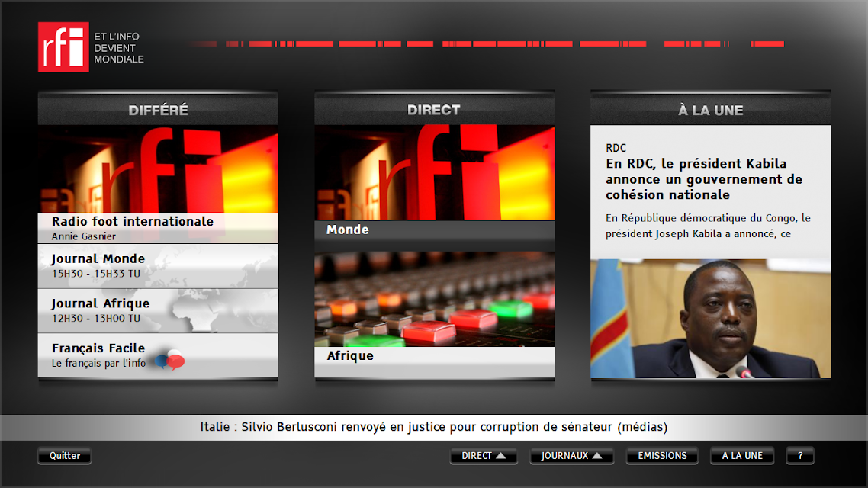Open the EMISSIONS section

(662, 456)
